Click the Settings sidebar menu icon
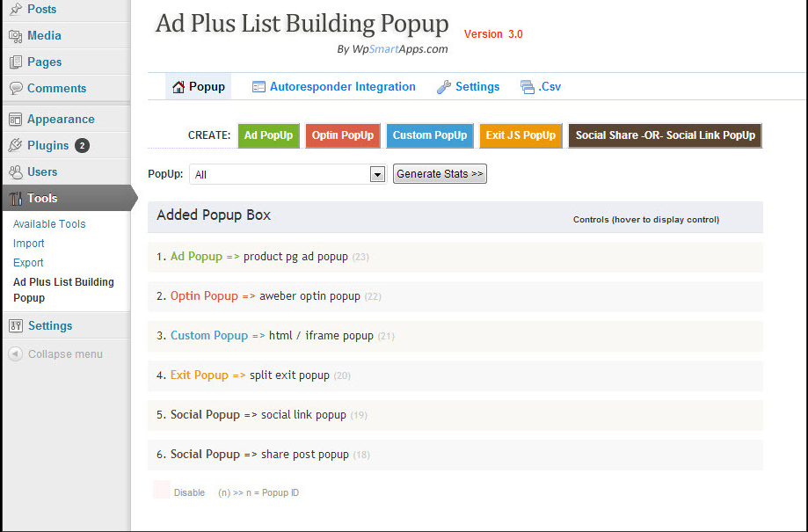 16,326
